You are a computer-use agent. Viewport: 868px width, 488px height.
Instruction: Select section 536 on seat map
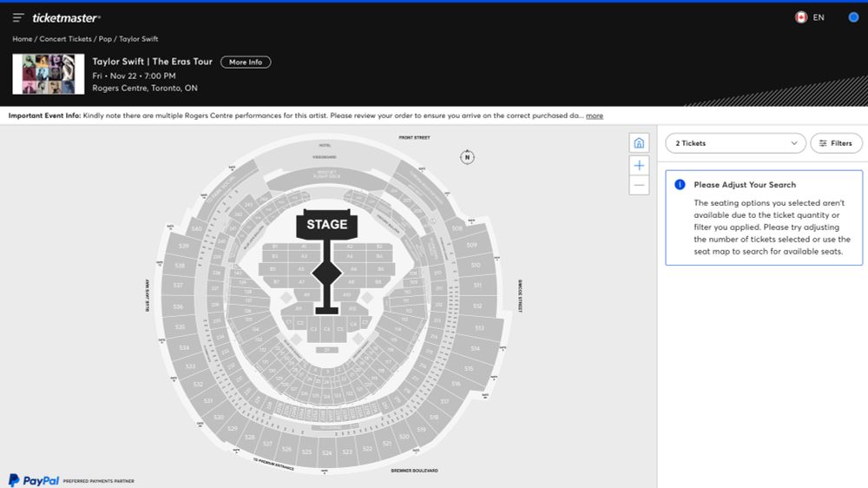pyautogui.click(x=178, y=307)
